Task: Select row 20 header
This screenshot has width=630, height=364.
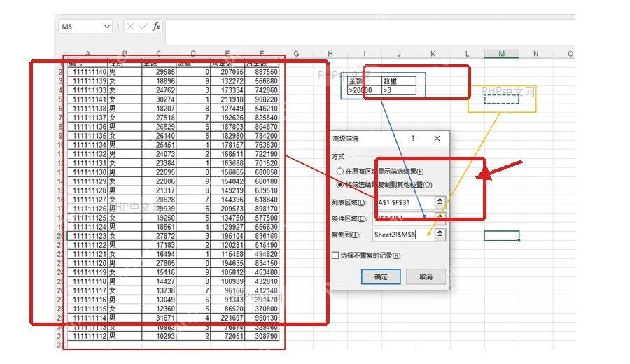Action: click(61, 236)
